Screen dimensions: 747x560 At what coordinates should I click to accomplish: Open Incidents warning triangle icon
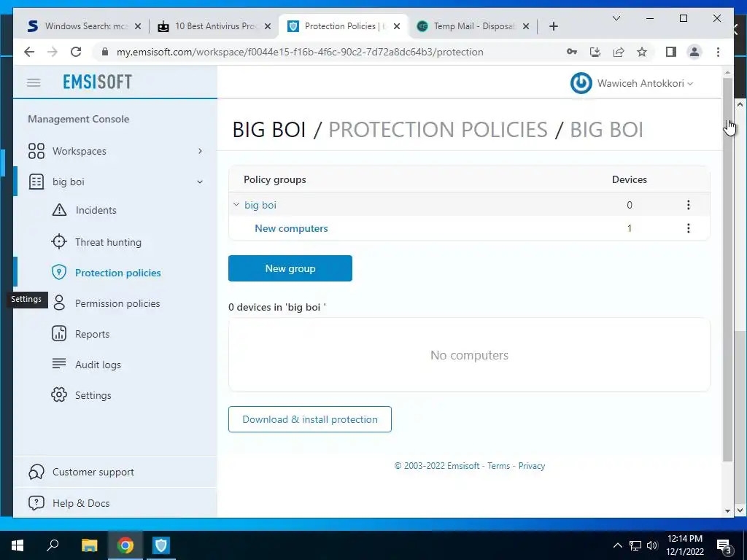point(59,210)
